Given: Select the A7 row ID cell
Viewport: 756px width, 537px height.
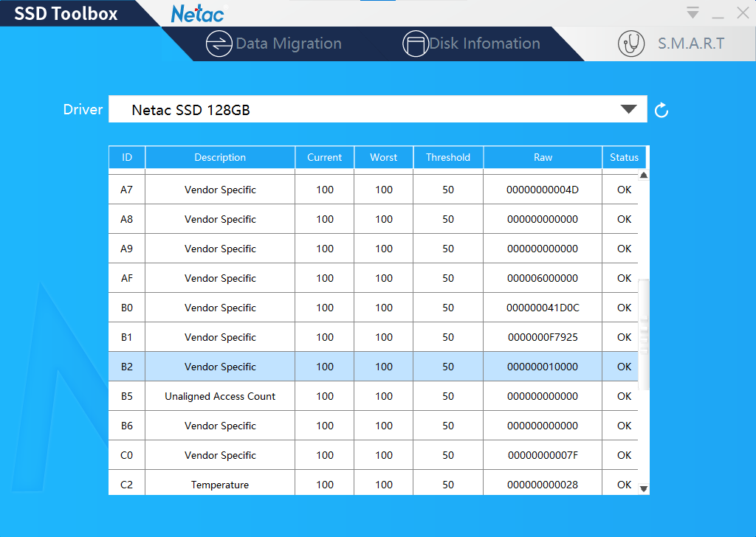Looking at the screenshot, I should click(x=127, y=190).
